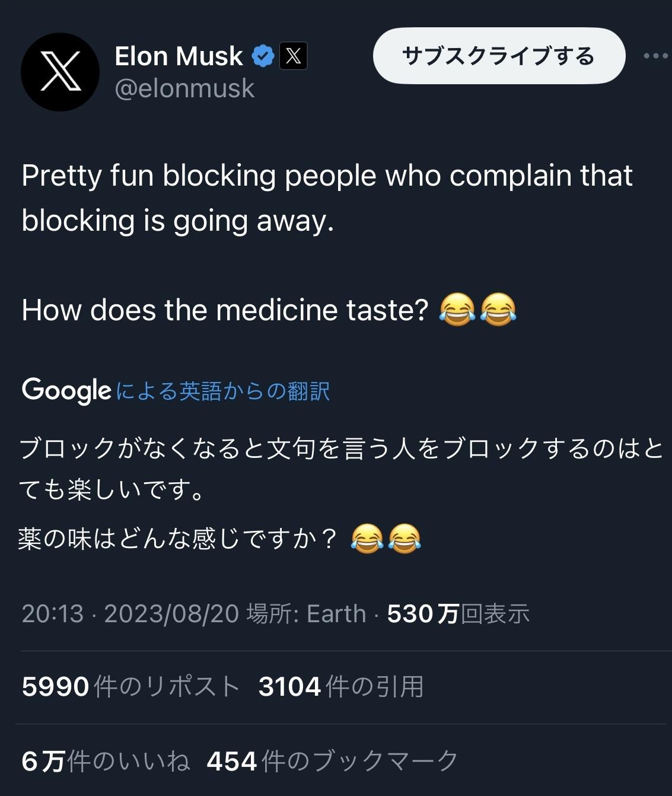This screenshot has width=672, height=796.
Task: Open the 3104件の引用 quotes list
Action: (x=341, y=687)
